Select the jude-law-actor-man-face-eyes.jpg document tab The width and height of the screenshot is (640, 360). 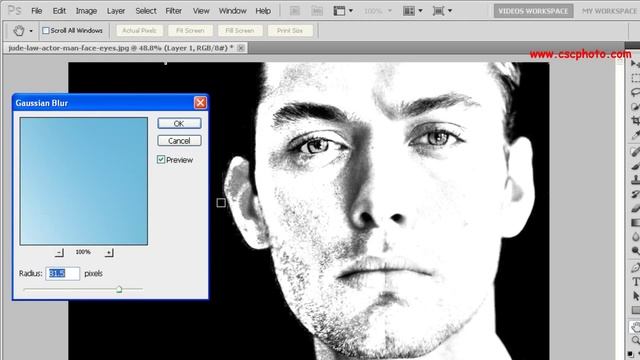121,48
